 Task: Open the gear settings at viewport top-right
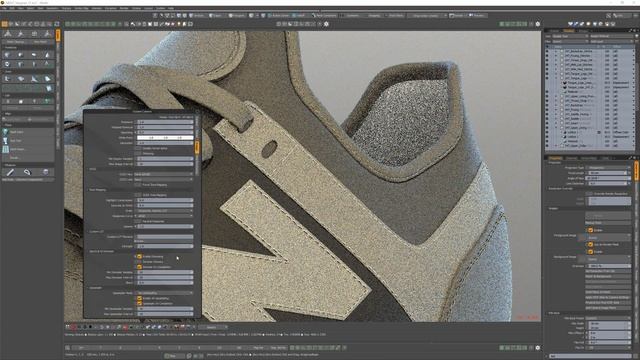click(x=538, y=24)
